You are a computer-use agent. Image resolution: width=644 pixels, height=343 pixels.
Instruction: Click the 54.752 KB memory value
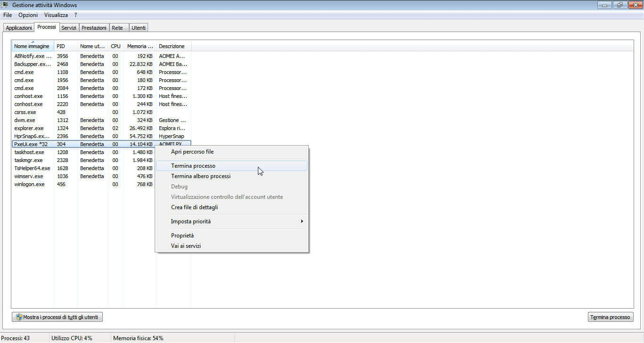point(141,136)
